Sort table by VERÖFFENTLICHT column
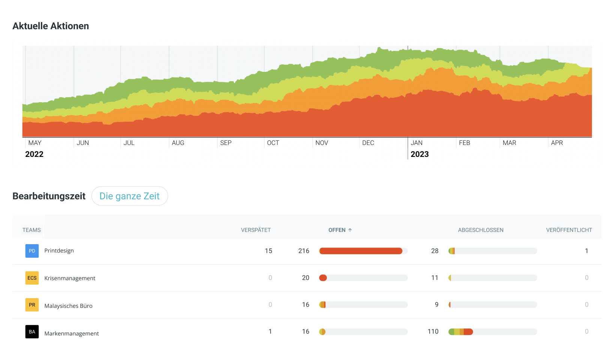613x364 pixels. pyautogui.click(x=569, y=230)
